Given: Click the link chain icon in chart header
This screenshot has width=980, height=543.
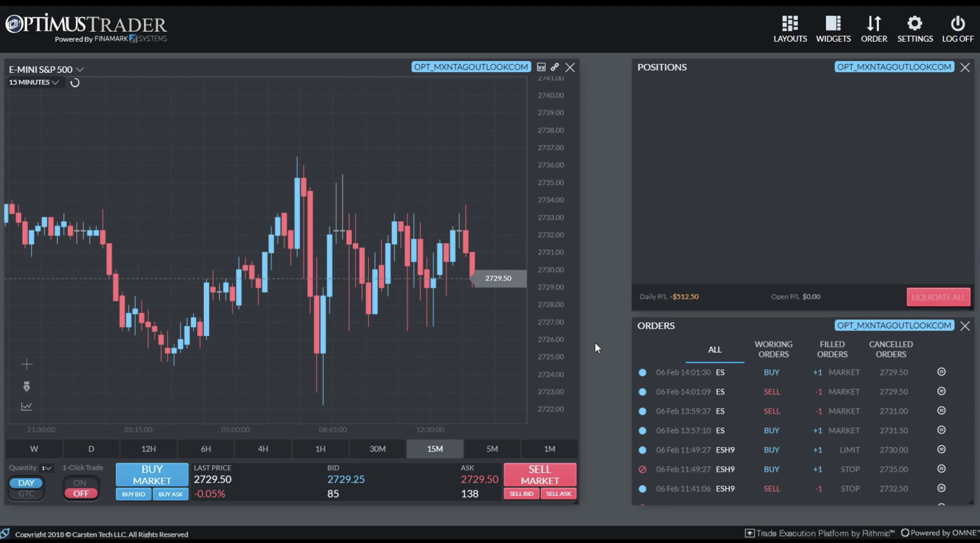Looking at the screenshot, I should tap(555, 67).
